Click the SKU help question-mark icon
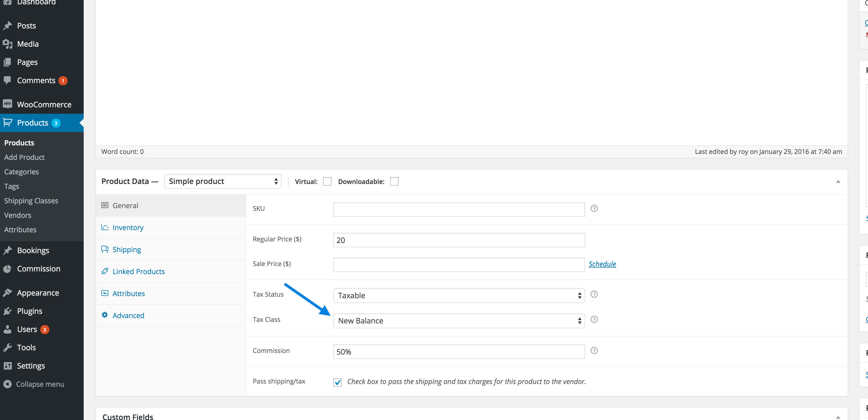The height and width of the screenshot is (420, 868). [x=594, y=208]
